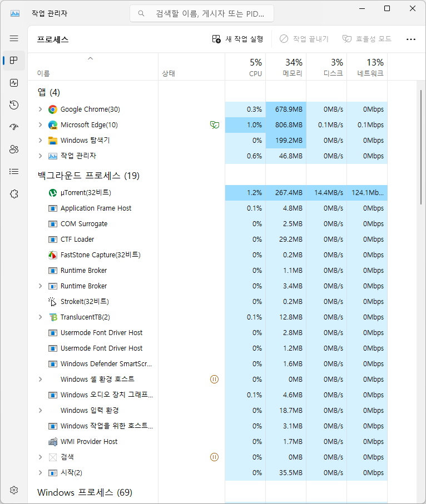Click the WMI Provider Host icon
426x504 pixels.
pyautogui.click(x=53, y=442)
